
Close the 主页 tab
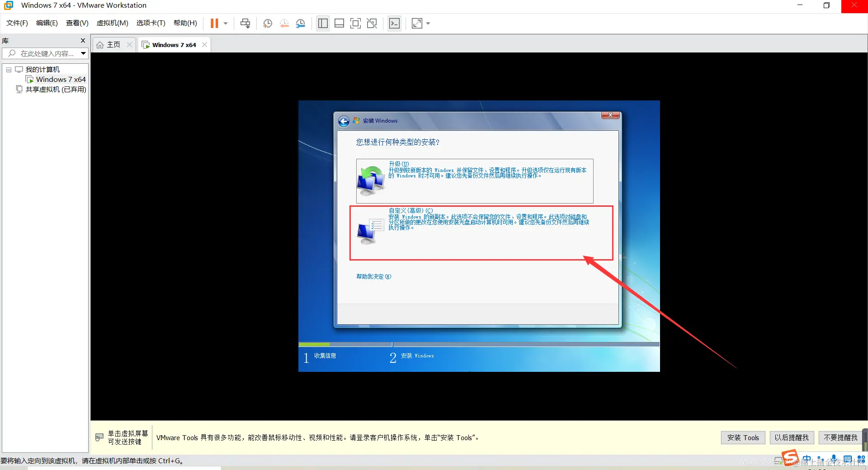tap(130, 44)
